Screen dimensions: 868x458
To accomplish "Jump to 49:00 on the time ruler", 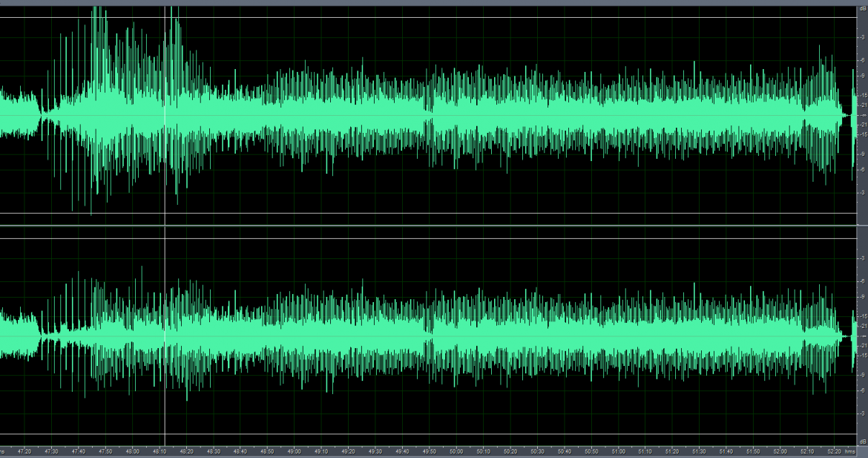I will coord(295,451).
